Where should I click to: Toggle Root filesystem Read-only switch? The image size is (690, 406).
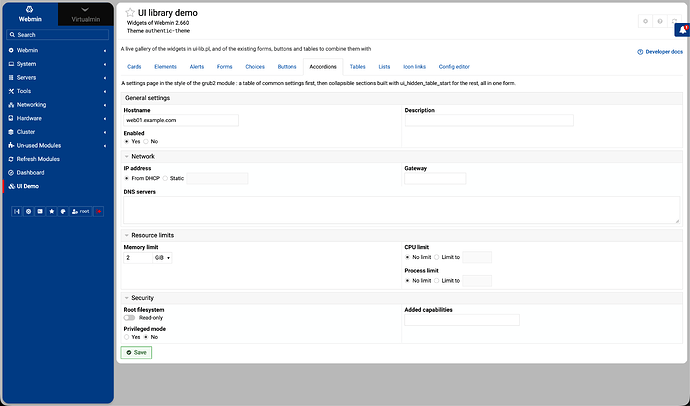coord(129,318)
